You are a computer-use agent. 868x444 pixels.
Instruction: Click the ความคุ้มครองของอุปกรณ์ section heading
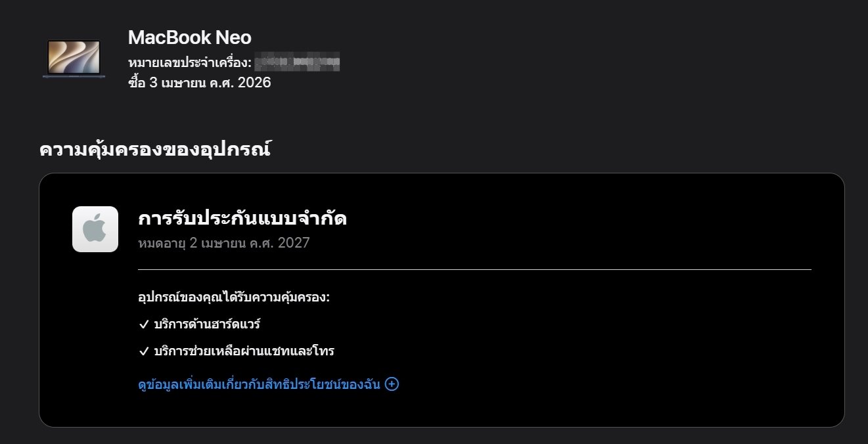pyautogui.click(x=156, y=150)
